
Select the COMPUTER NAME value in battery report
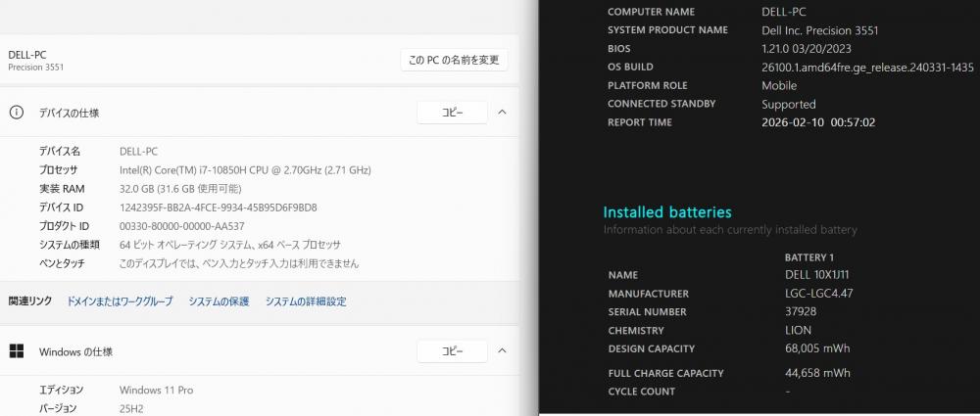pyautogui.click(x=782, y=11)
